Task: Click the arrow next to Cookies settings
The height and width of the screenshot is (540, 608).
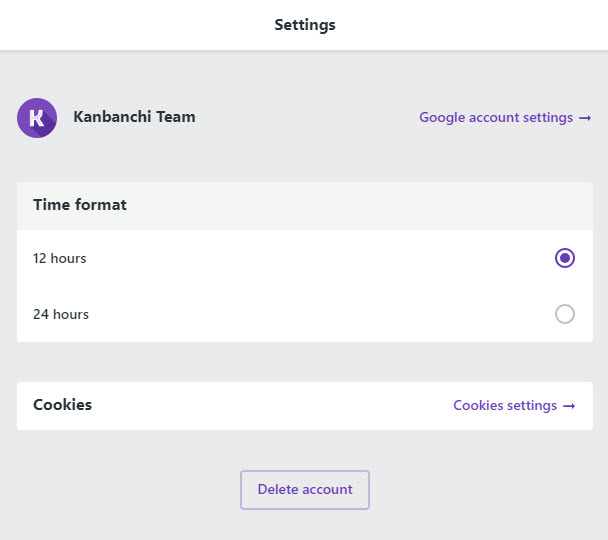Action: 569,406
